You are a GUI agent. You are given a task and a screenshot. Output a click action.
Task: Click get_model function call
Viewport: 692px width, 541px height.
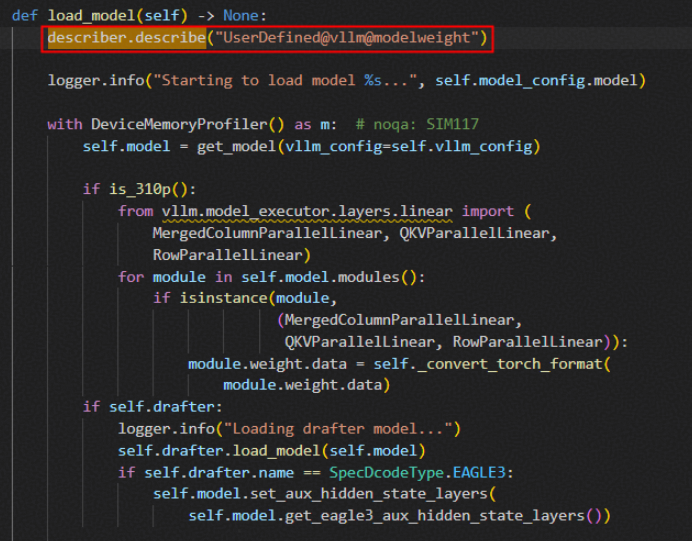[x=236, y=146]
